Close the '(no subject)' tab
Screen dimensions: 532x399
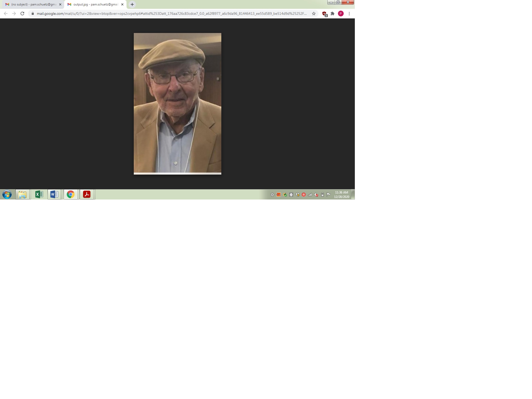click(x=60, y=4)
